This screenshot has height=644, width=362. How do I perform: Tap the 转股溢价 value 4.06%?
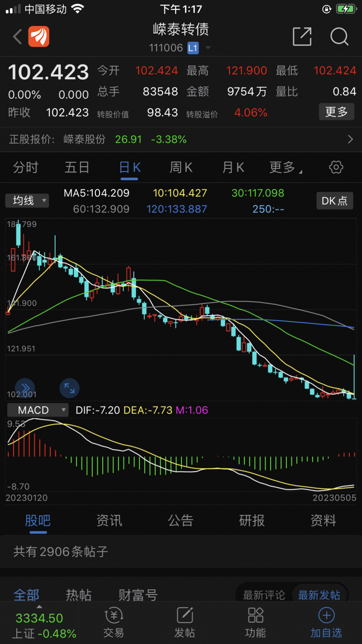click(x=251, y=113)
